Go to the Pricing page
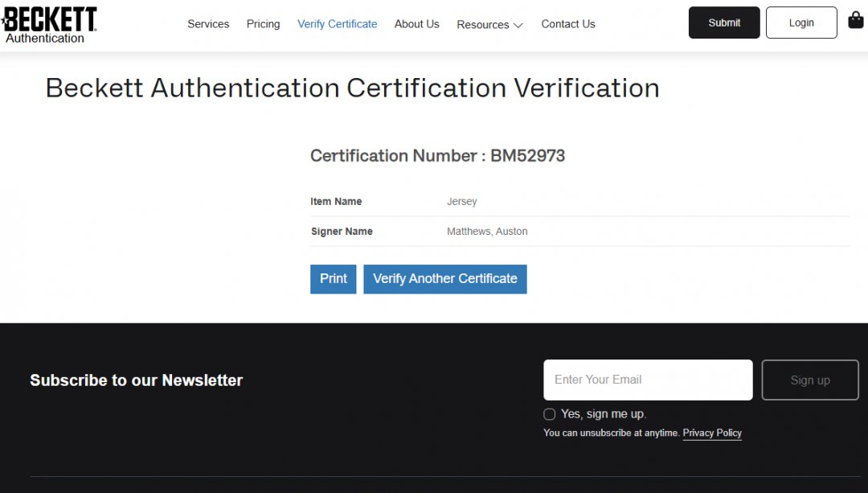 [x=263, y=24]
